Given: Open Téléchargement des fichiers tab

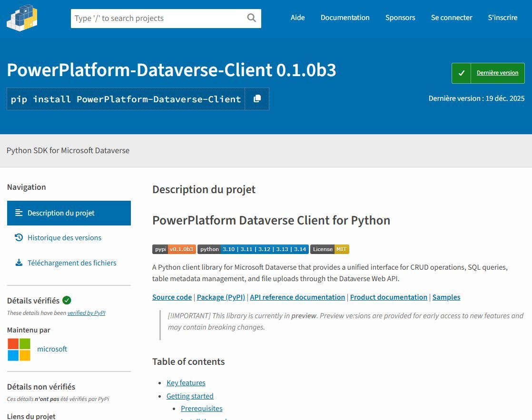Looking at the screenshot, I should pos(69,263).
